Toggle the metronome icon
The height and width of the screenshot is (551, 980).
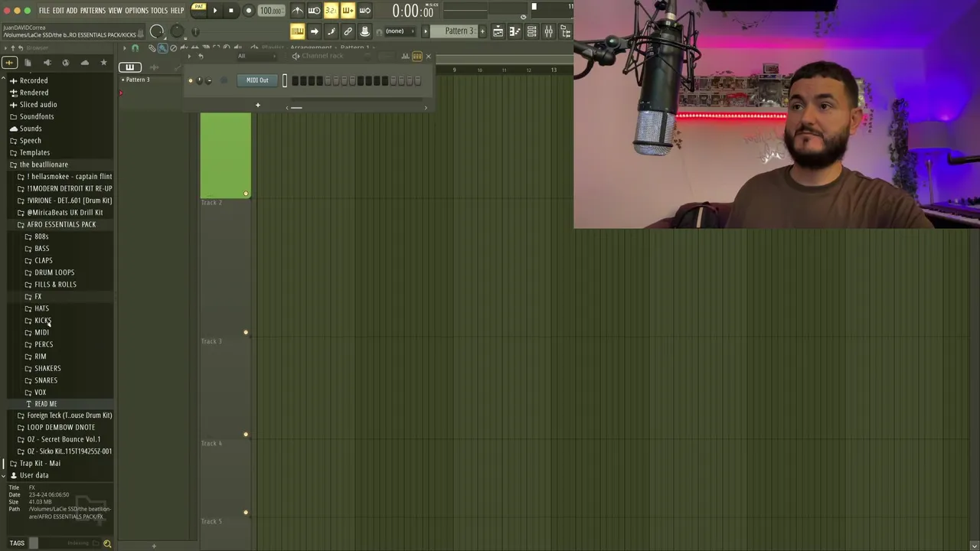point(298,11)
